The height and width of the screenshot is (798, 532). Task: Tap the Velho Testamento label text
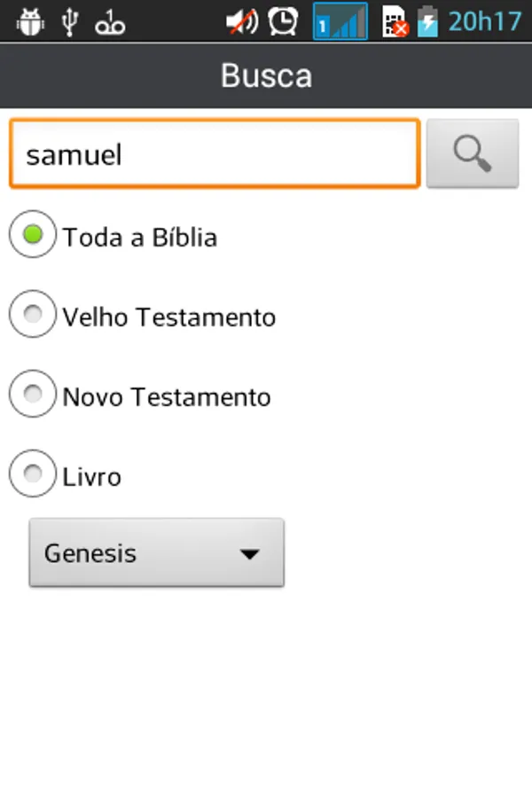click(x=168, y=317)
